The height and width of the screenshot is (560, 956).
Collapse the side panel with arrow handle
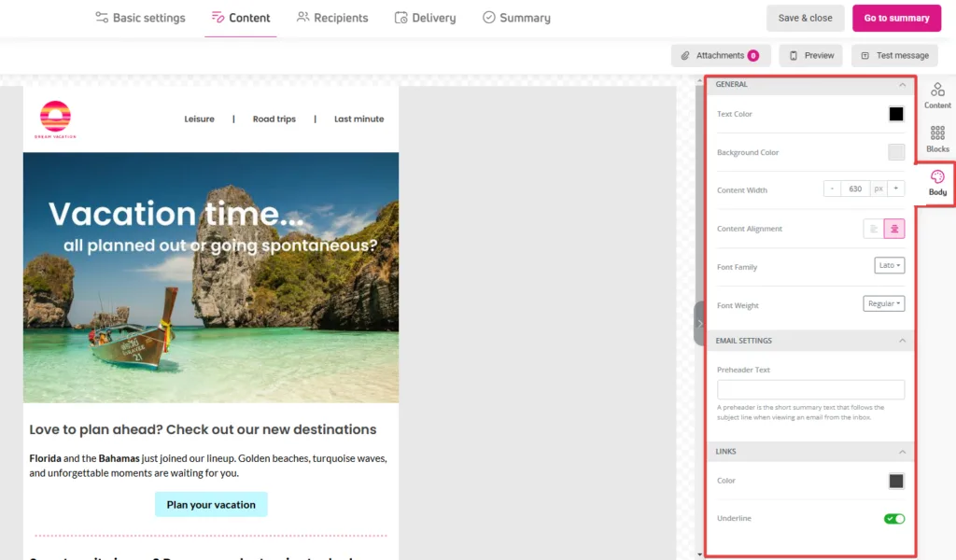coord(699,324)
